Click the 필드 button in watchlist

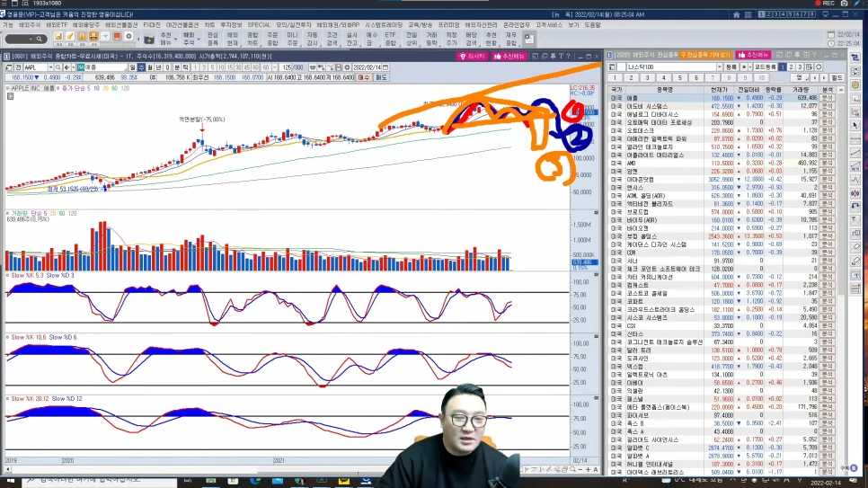click(x=837, y=78)
